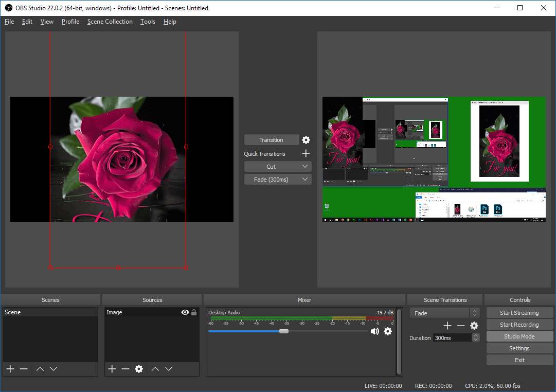
Task: Click Start Recording button
Action: pos(519,325)
